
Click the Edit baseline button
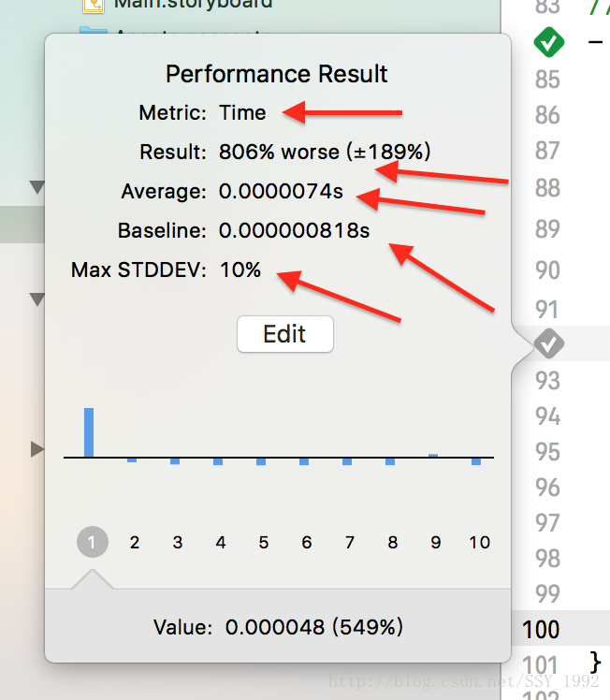(285, 334)
